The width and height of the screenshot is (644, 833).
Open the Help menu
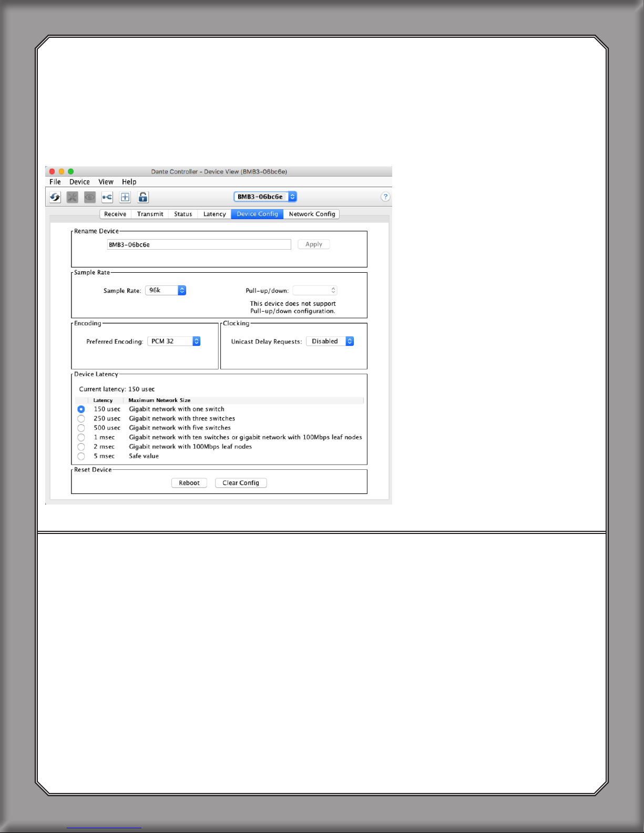129,182
